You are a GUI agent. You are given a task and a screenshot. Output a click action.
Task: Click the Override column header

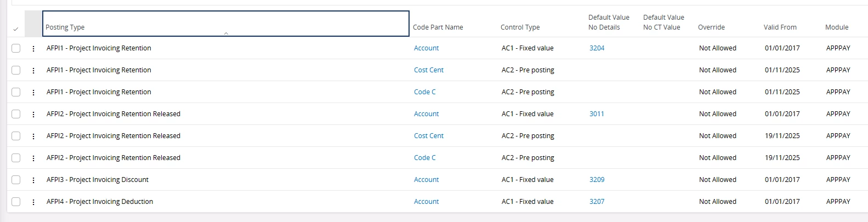pos(711,27)
